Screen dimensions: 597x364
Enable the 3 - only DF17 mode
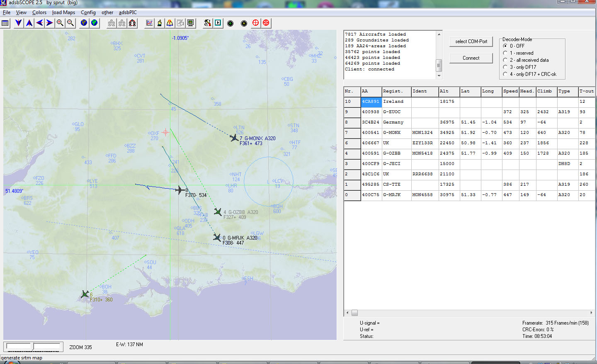505,67
